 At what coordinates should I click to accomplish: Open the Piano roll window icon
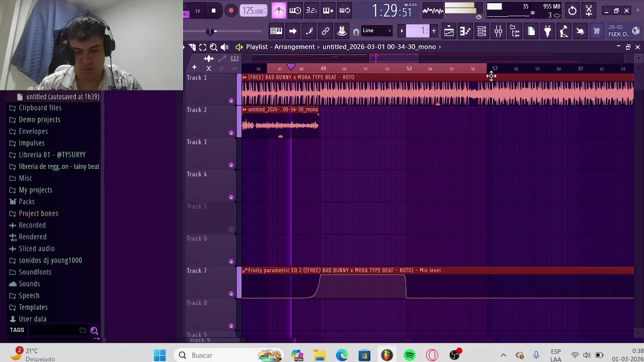pos(465,31)
